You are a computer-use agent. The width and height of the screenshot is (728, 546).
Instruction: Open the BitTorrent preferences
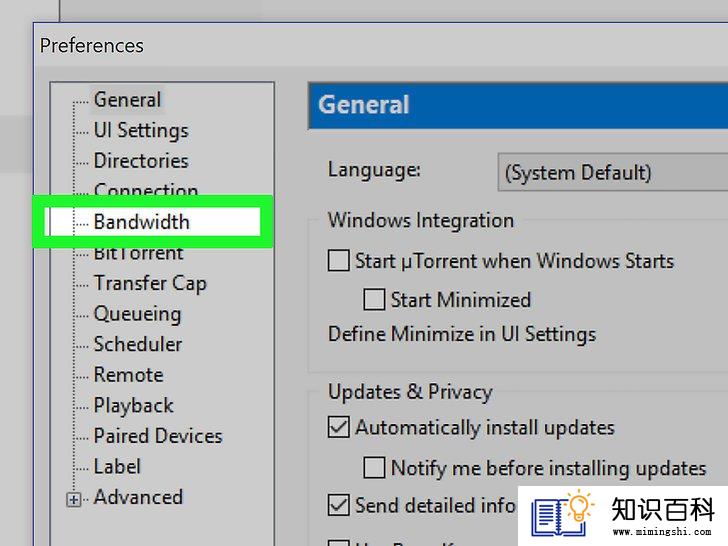138,254
